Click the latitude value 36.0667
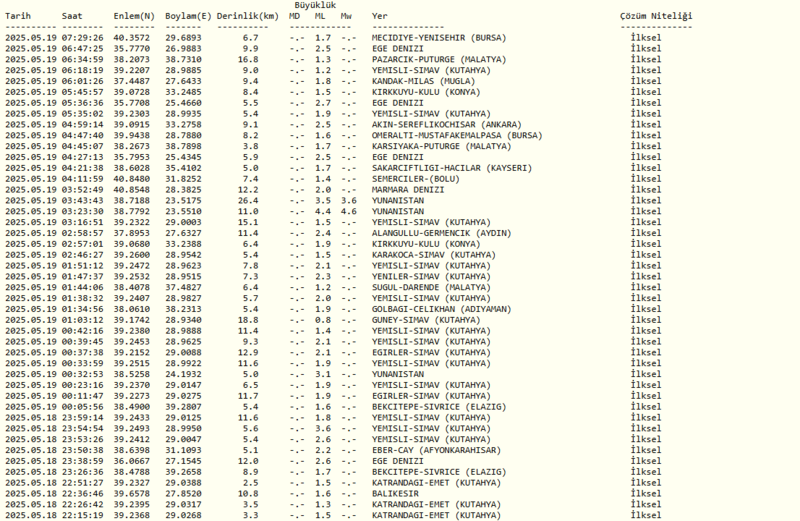The width and height of the screenshot is (800, 521). click(131, 461)
